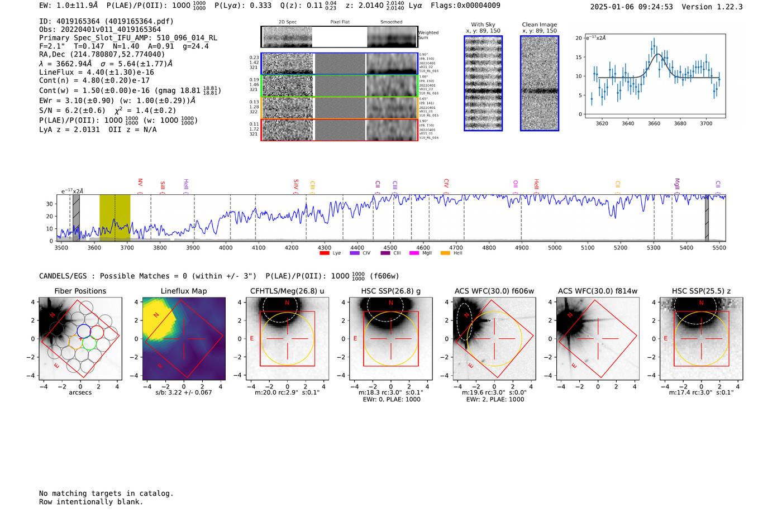Select the 2025-01-06 09:24:53 timestamp
This screenshot has height=532, width=782.
point(631,7)
